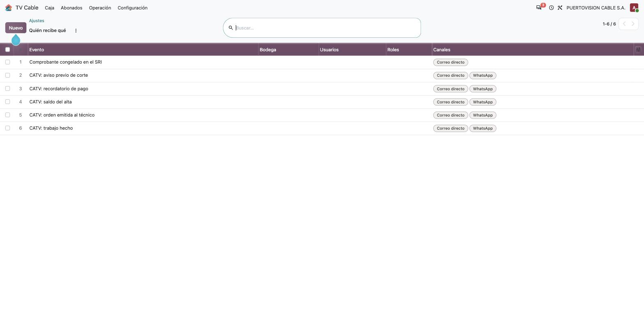The image size is (644, 316).
Task: Check the Comprobante congelado en el SRI row
Action: [7, 62]
